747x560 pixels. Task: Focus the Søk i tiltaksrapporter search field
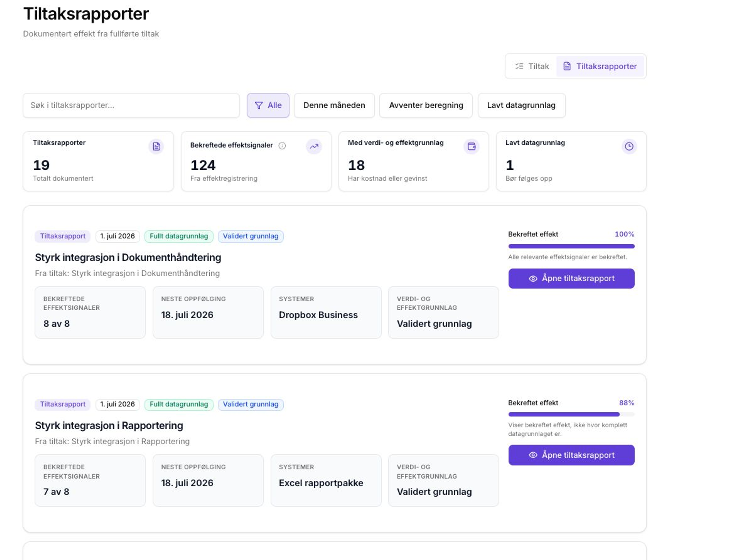pos(131,106)
